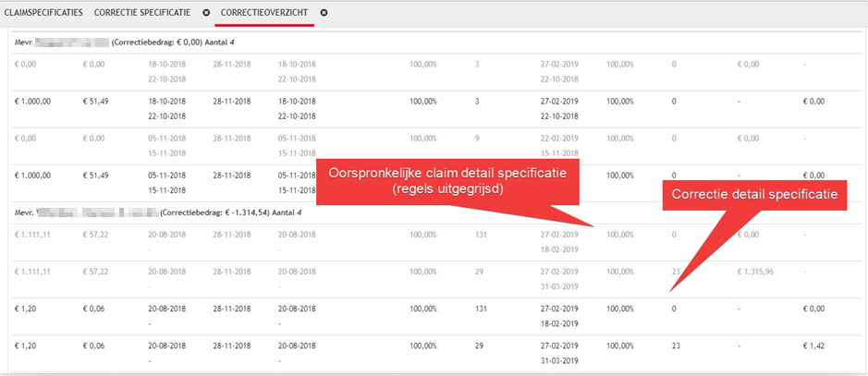
Task: Select value 23 in the bottom row
Action: (676, 344)
